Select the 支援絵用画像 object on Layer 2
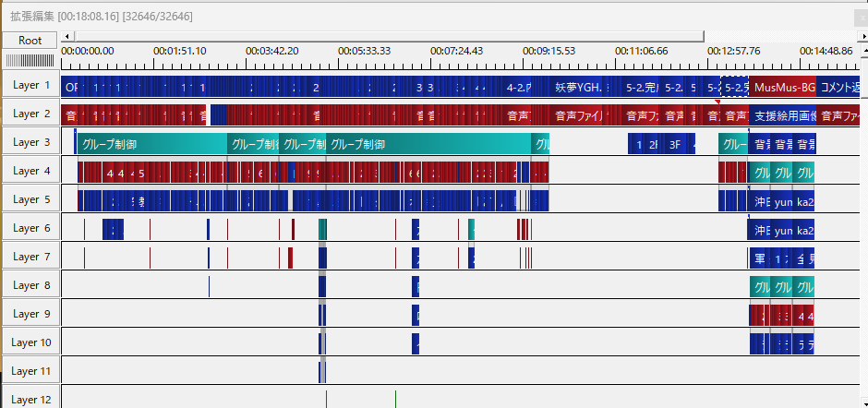Image resolution: width=868 pixels, height=408 pixels. (782, 115)
